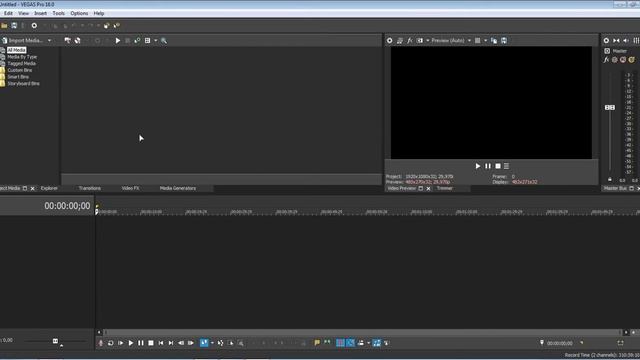
Task: Click the Insert Marker flag icon
Action: 317,343
